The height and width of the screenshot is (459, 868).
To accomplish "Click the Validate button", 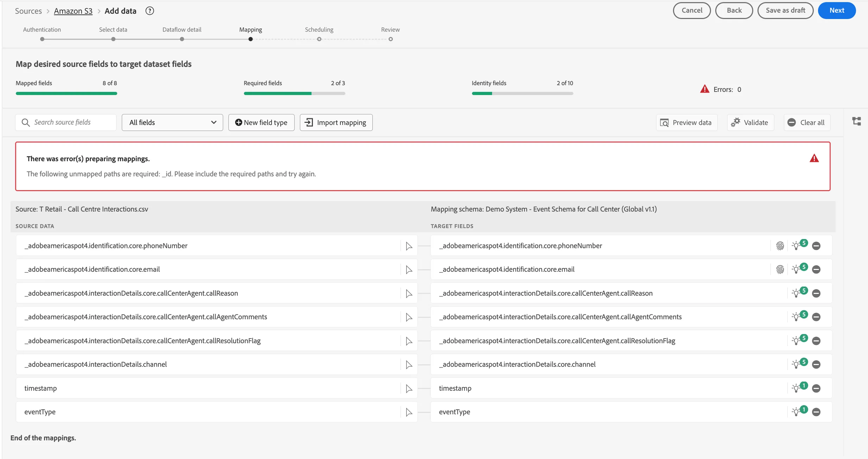I will click(x=750, y=122).
